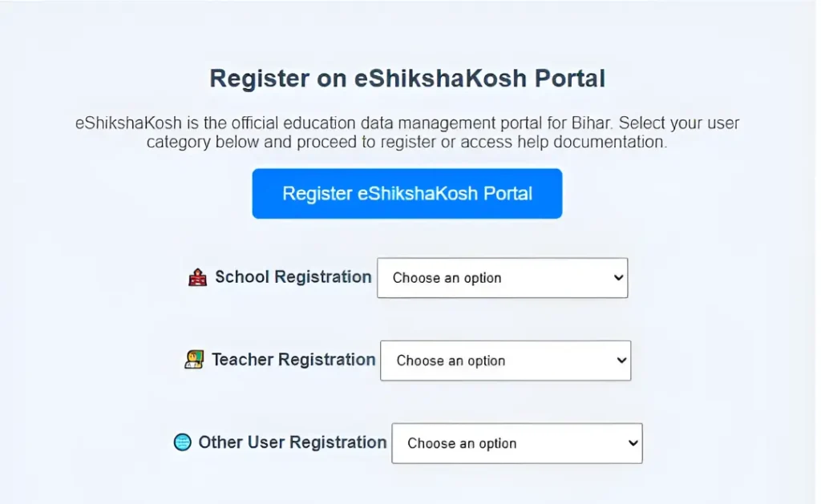Open the School Registration dropdown

click(x=502, y=278)
